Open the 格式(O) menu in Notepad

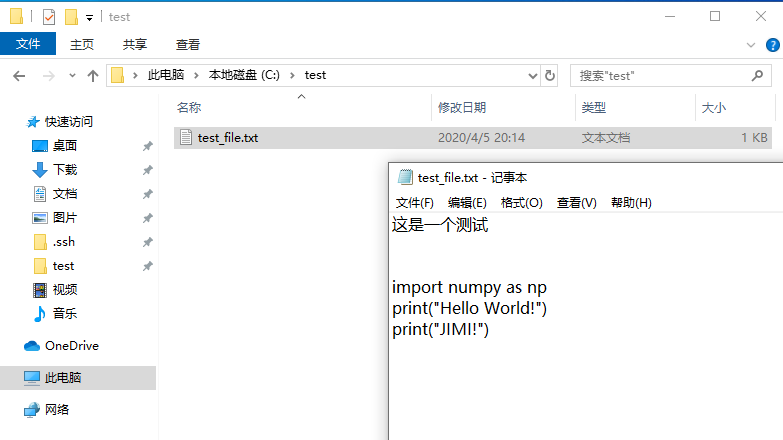click(x=521, y=203)
